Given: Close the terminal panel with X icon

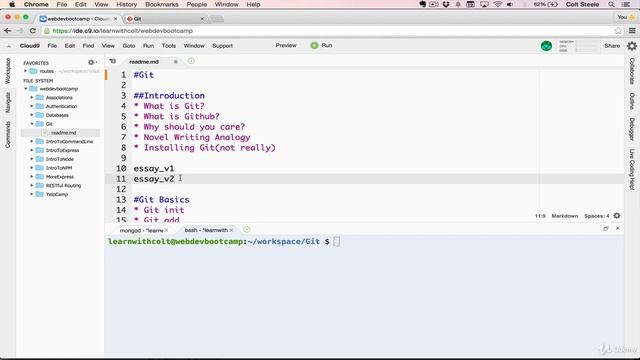Looking at the screenshot, I should 618,229.
